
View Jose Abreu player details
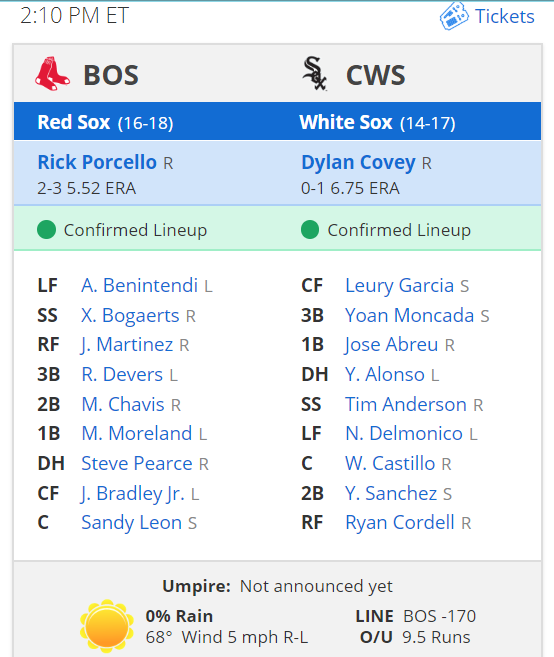[x=391, y=345]
